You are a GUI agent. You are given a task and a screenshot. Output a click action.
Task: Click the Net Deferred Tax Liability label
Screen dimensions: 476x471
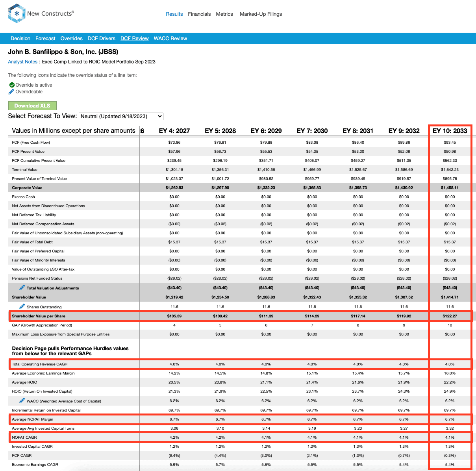point(34,215)
